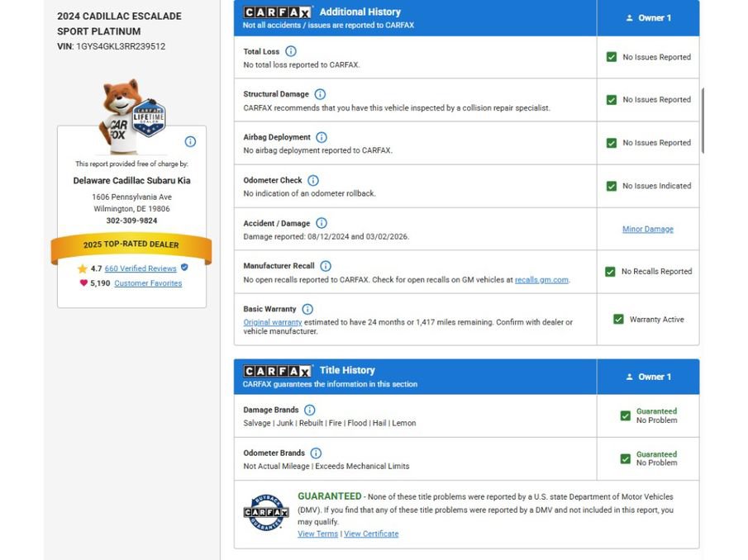
Task: Click the dealer card info icon
Action: point(190,141)
